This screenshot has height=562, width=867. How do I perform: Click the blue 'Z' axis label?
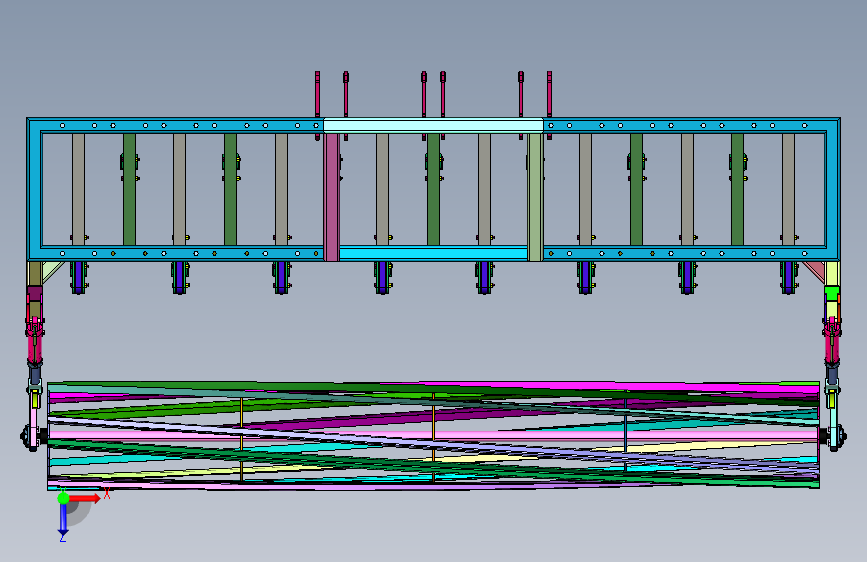(x=63, y=538)
